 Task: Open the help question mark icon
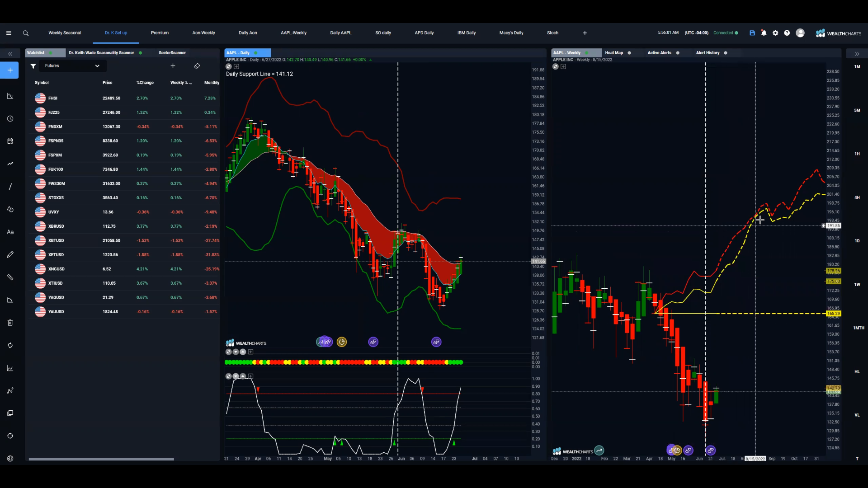[787, 33]
